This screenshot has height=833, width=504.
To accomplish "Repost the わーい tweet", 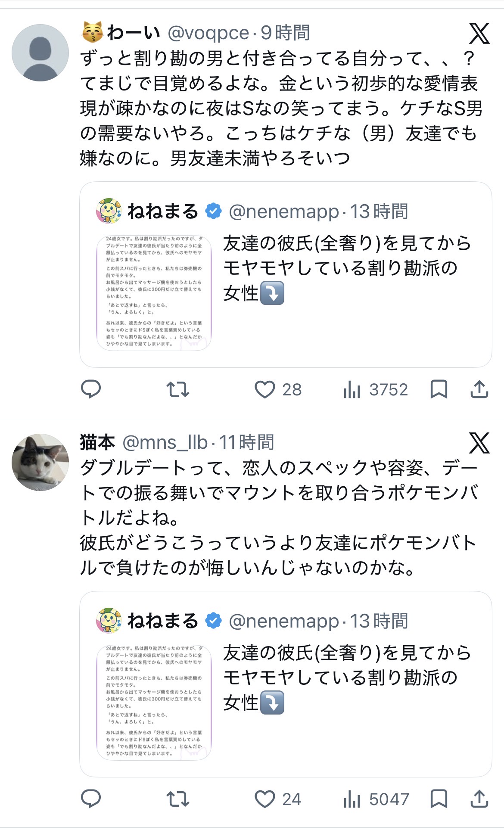I will (x=178, y=389).
